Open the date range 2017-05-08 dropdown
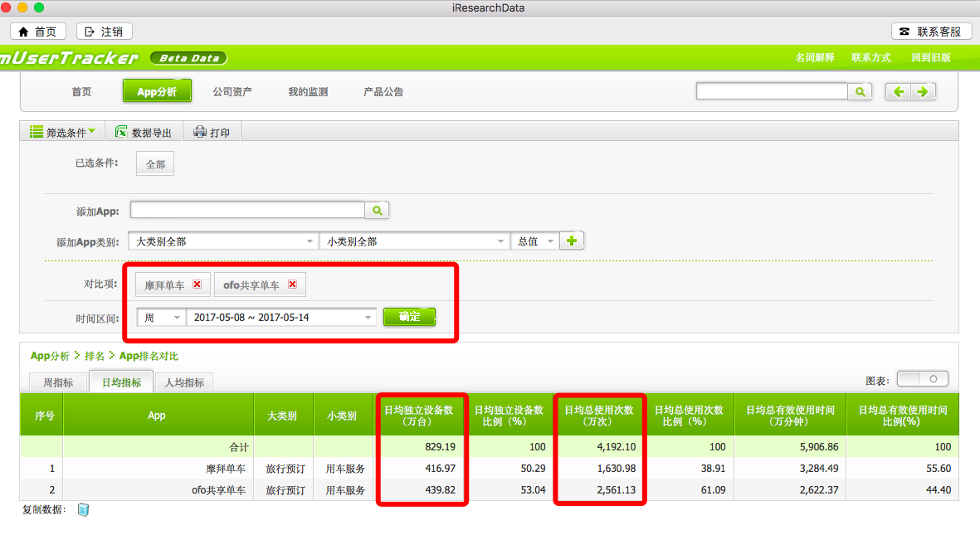Viewport: 980px width, 535px height. pyautogui.click(x=281, y=317)
